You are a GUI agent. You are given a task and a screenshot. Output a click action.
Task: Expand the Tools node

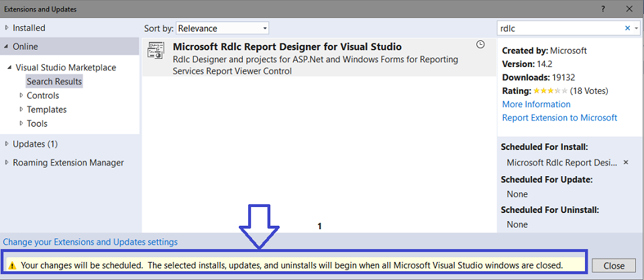[21, 123]
